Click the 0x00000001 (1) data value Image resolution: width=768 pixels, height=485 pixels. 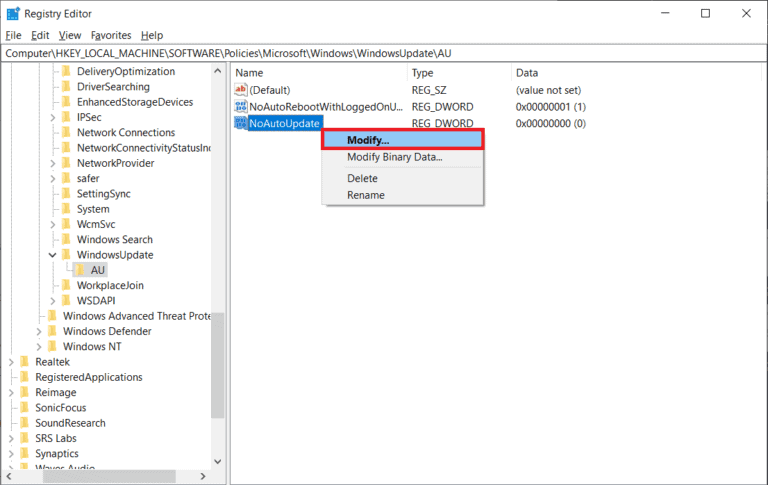pyautogui.click(x=551, y=107)
